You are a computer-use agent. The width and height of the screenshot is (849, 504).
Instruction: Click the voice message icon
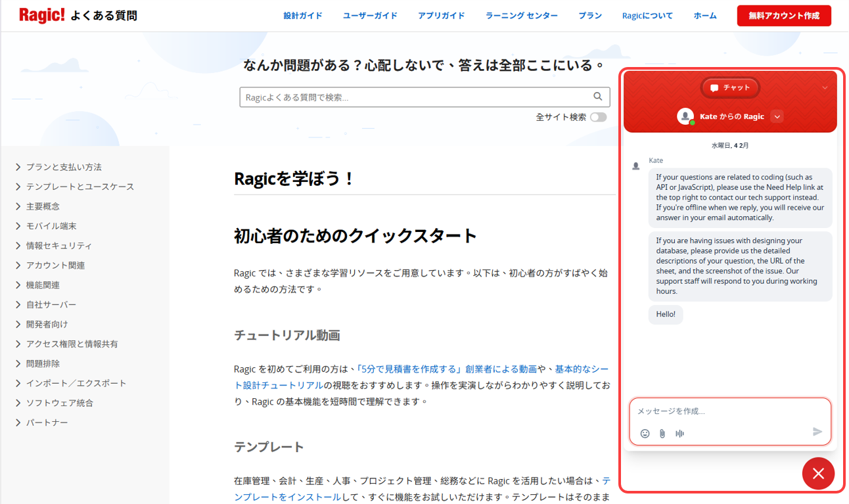[679, 434]
